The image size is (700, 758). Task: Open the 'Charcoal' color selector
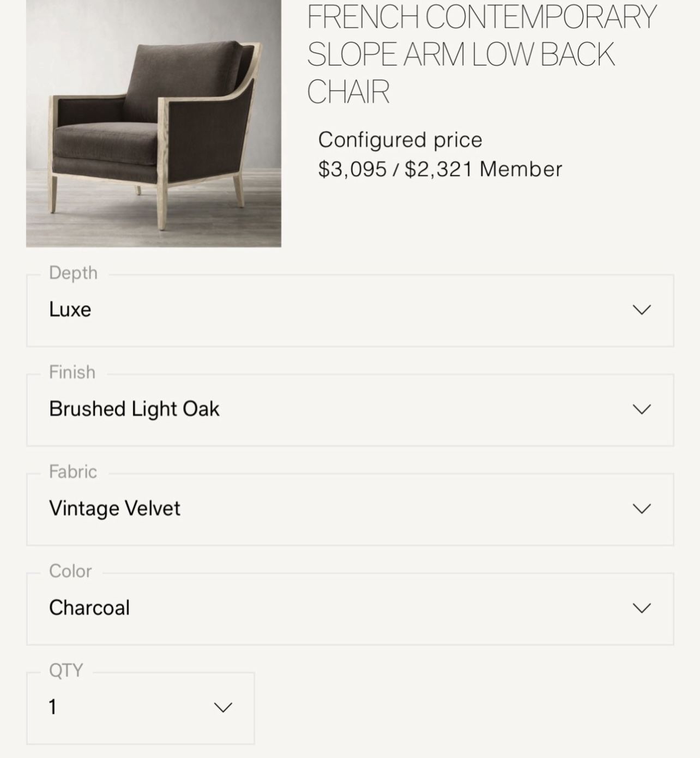click(x=89, y=608)
